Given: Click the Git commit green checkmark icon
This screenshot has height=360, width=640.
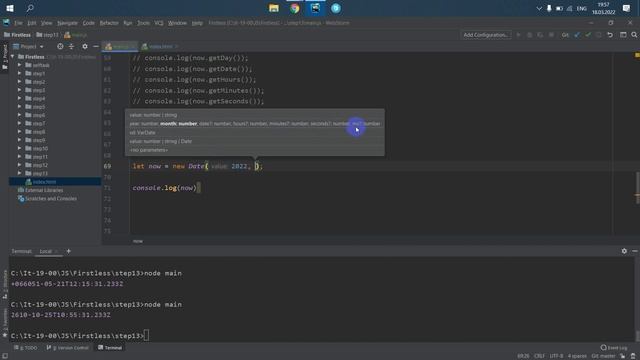Looking at the screenshot, I should tap(588, 35).
